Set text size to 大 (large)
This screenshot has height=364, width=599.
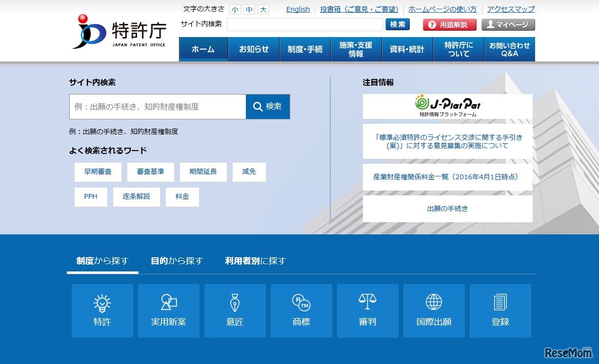[x=263, y=9]
